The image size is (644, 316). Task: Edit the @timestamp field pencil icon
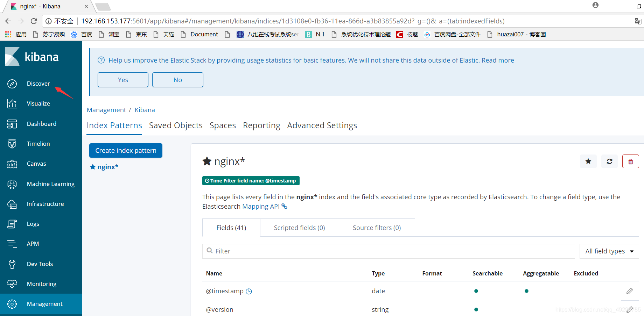pyautogui.click(x=630, y=291)
